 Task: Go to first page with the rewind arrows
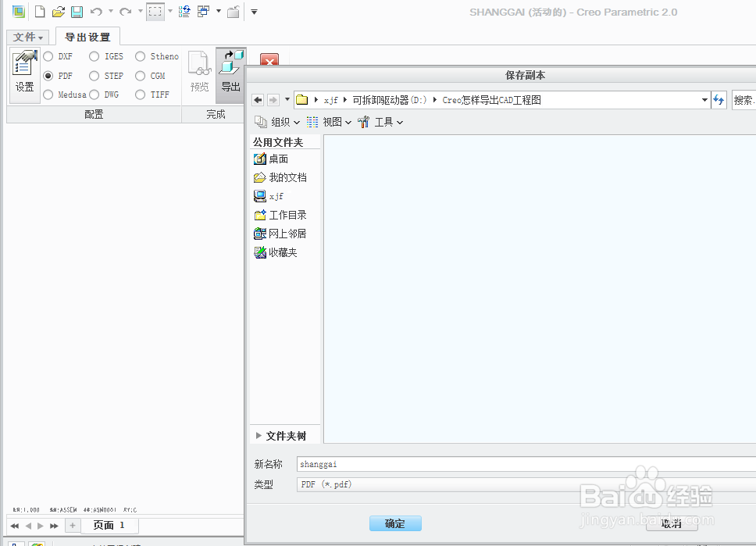tap(15, 526)
